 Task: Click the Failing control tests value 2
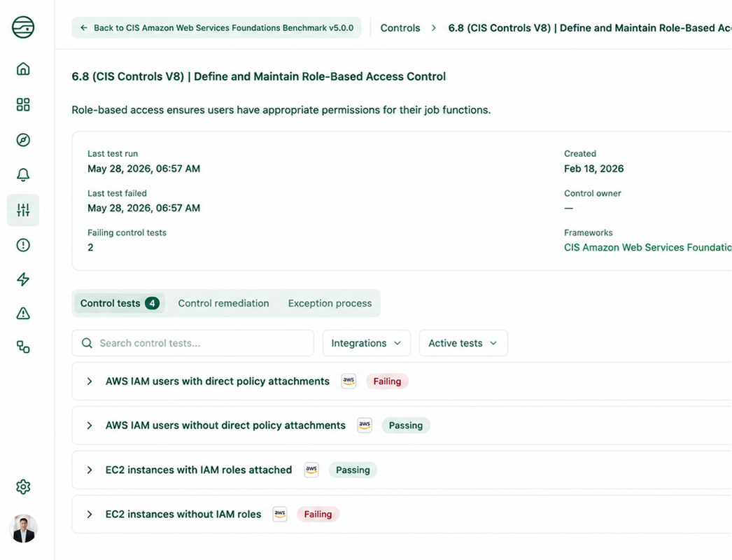(x=90, y=248)
